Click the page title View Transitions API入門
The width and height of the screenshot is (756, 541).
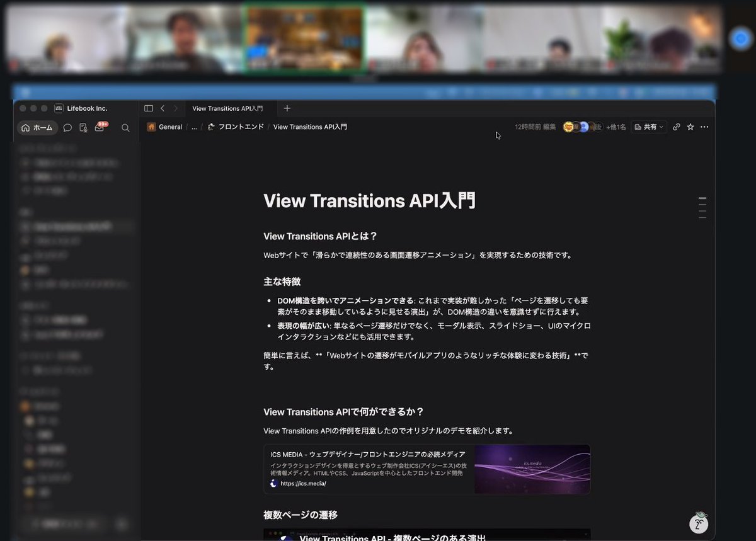[x=369, y=200]
